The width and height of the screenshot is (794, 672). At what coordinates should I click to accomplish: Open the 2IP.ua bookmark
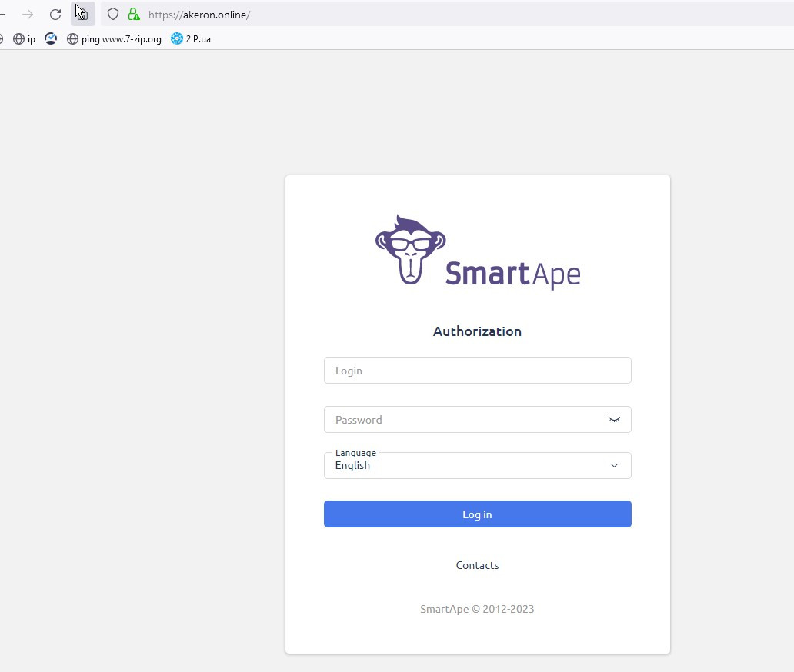click(x=191, y=39)
